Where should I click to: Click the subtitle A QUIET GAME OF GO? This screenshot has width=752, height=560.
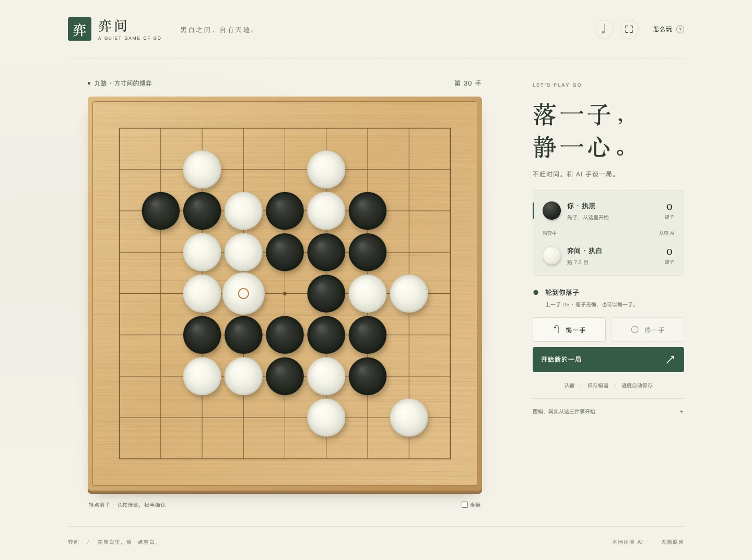click(x=130, y=38)
